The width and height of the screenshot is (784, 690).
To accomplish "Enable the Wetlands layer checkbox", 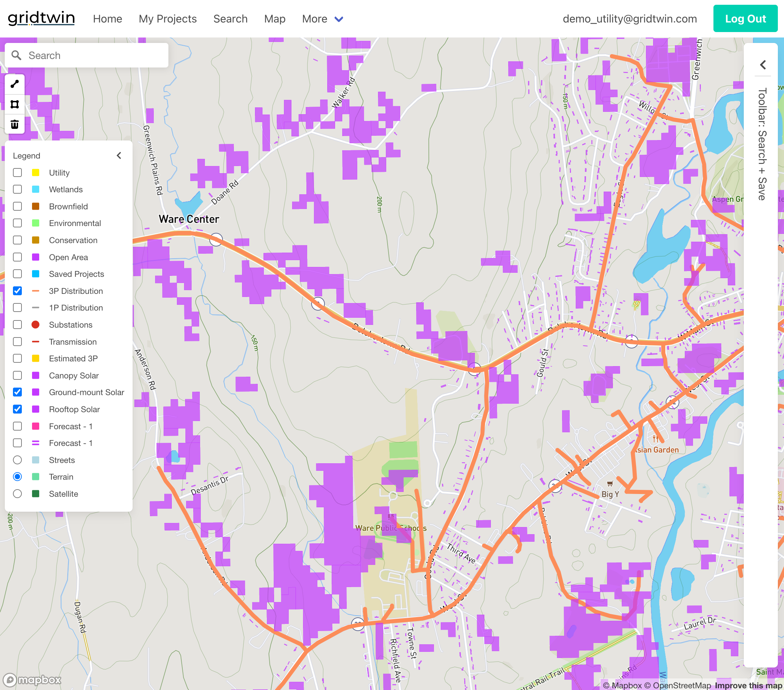I will pos(17,189).
